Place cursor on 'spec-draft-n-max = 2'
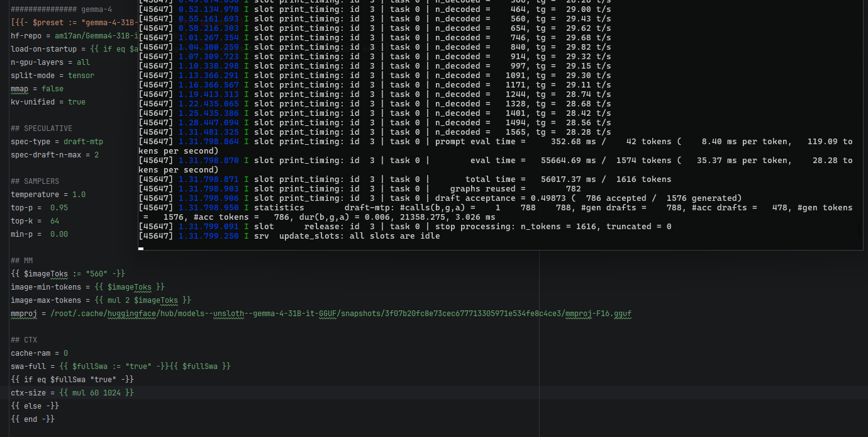Viewport: 868px width, 437px height. point(55,155)
